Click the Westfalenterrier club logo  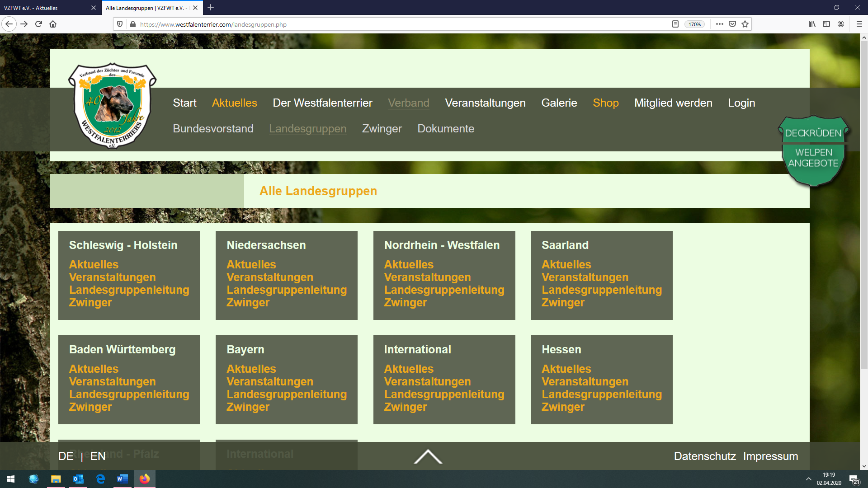pyautogui.click(x=112, y=106)
